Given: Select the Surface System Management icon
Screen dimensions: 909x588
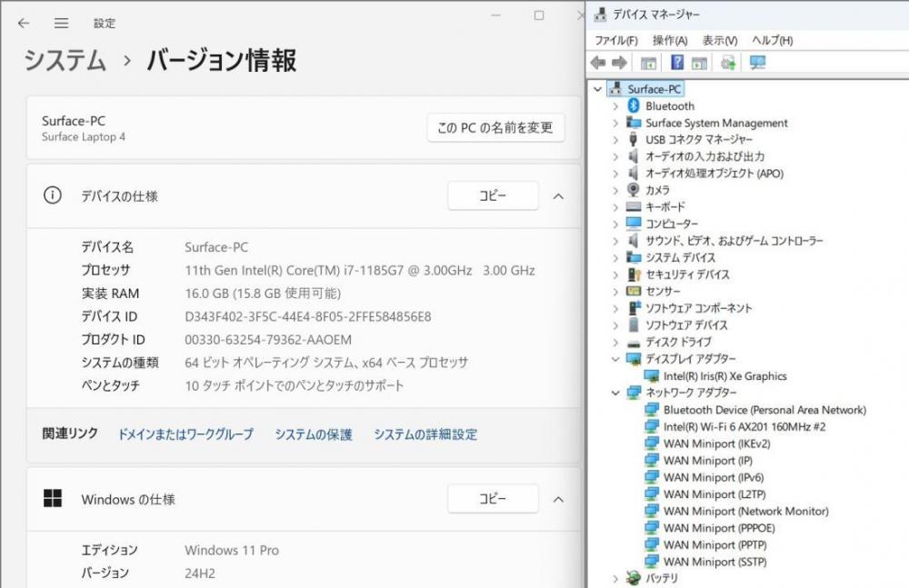Looking at the screenshot, I should click(x=634, y=123).
